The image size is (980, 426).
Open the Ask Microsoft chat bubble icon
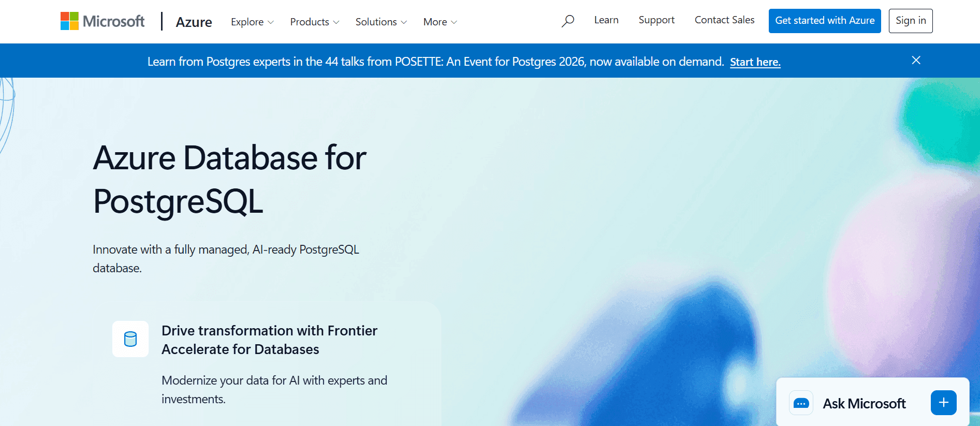pyautogui.click(x=801, y=403)
